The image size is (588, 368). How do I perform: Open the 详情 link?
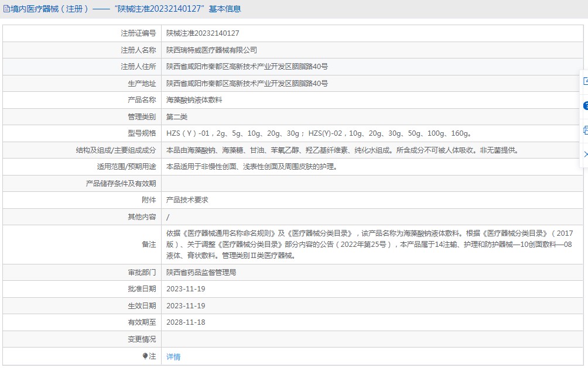pos(173,357)
